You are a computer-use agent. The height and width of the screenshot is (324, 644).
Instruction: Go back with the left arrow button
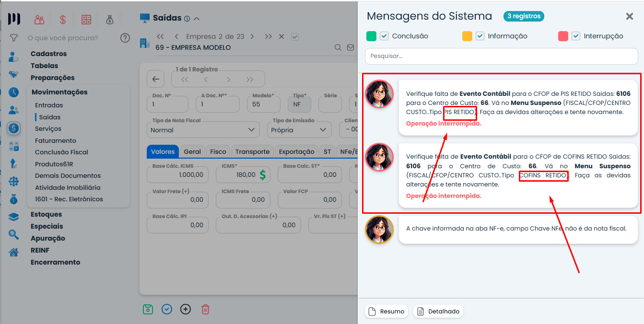[x=155, y=79]
